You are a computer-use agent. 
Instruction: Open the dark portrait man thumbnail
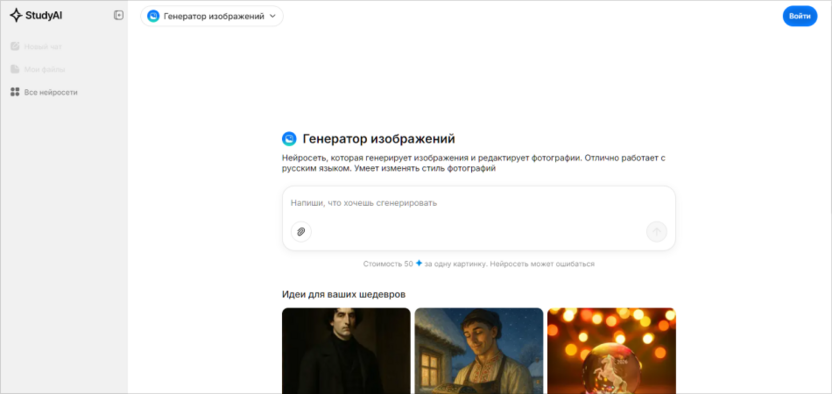(x=346, y=351)
